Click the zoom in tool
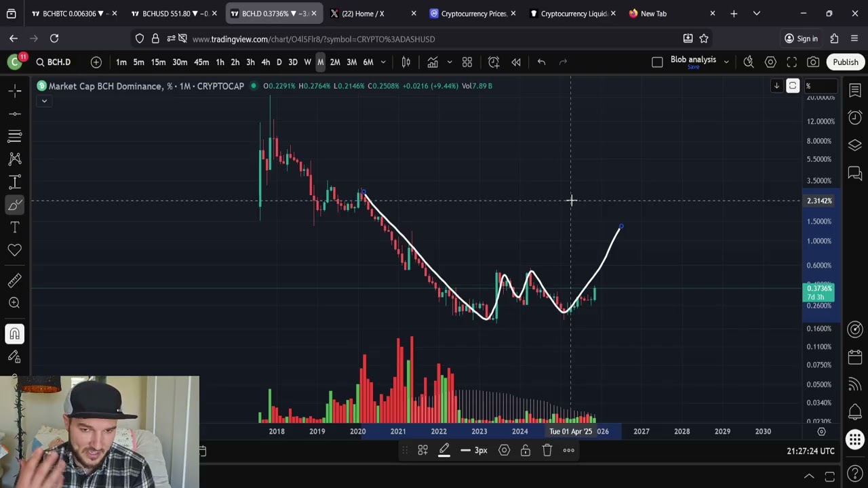 15,303
